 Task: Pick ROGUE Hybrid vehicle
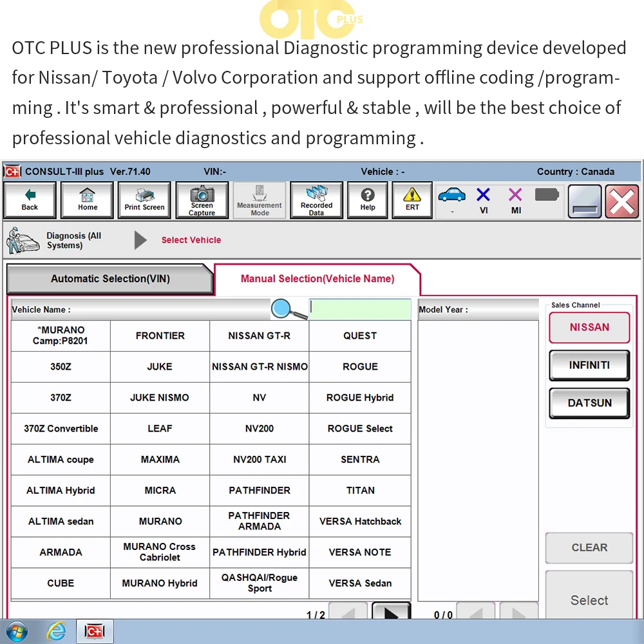coord(360,397)
